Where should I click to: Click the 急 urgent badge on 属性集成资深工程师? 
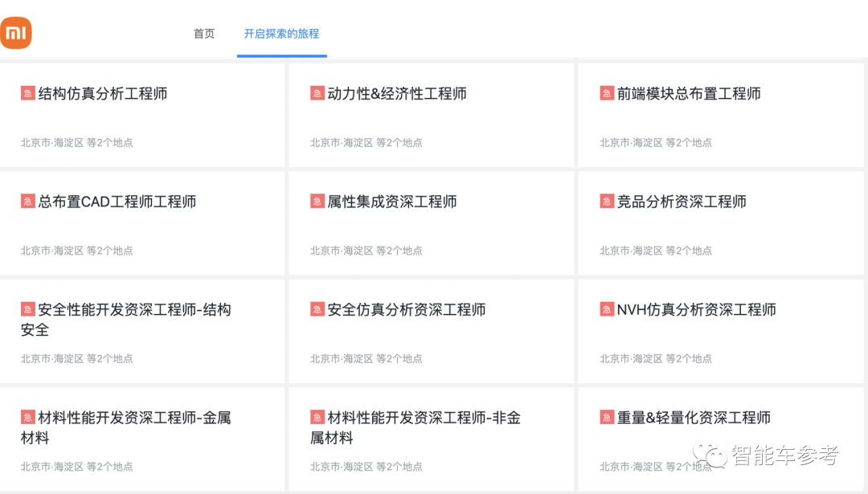tap(317, 201)
